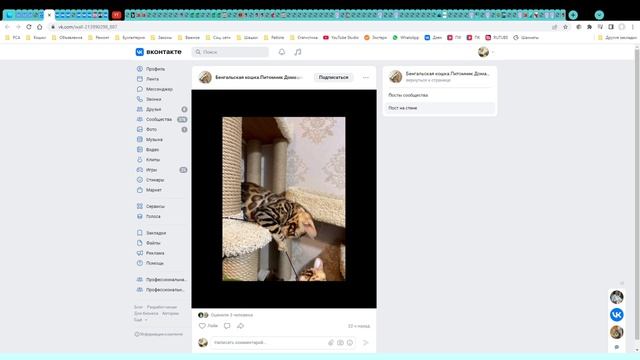The image size is (640, 360).
Task: Click the round VK logo in floating chat dock
Action: tap(616, 315)
